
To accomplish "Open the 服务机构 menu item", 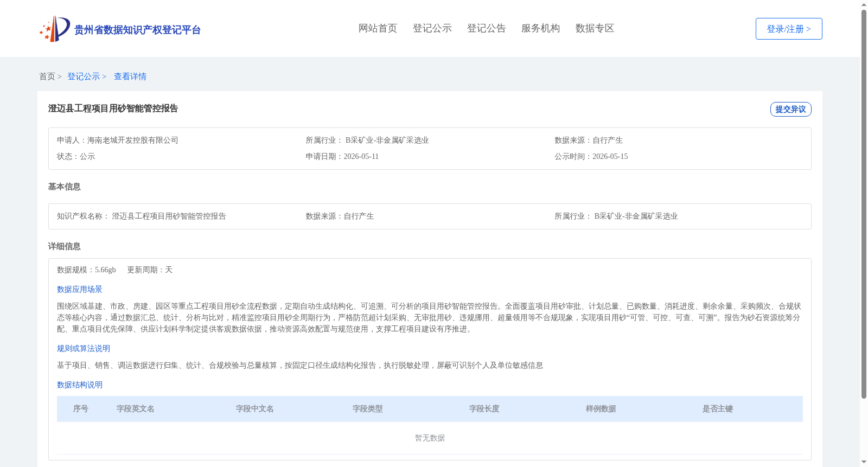I will pyautogui.click(x=540, y=28).
